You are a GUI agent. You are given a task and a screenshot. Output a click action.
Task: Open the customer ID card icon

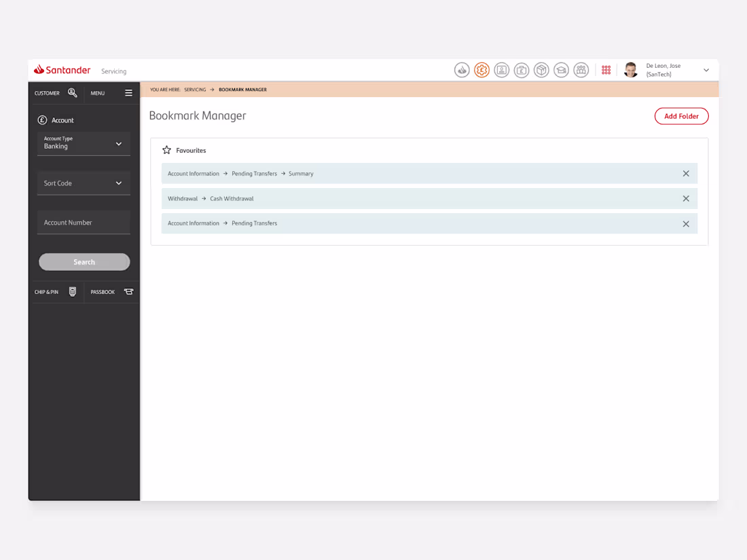pos(502,69)
